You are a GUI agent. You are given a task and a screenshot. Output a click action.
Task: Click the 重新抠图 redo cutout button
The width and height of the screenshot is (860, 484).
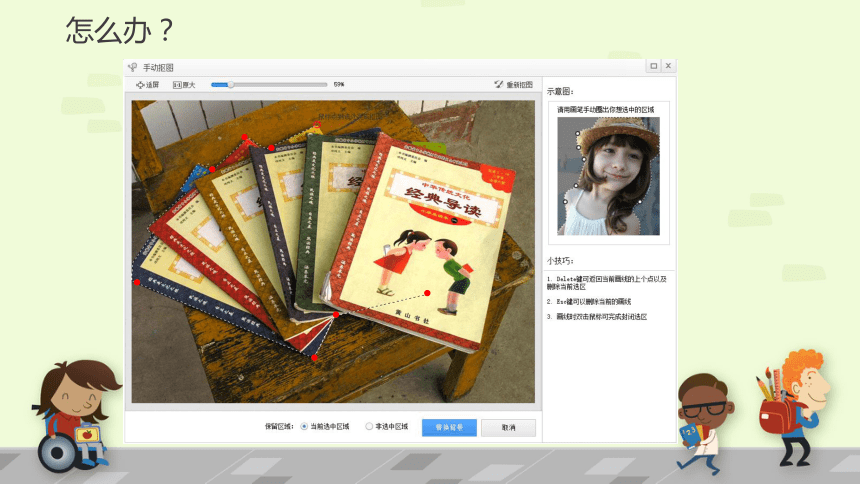tap(513, 85)
